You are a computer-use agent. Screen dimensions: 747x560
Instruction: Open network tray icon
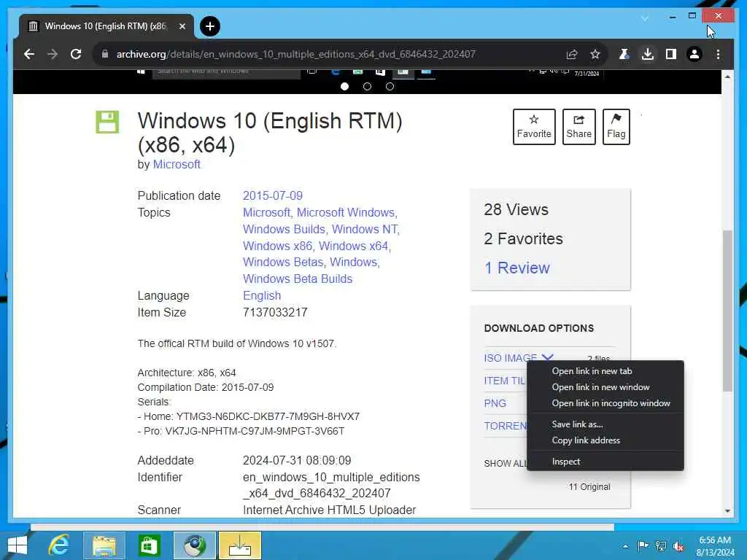pyautogui.click(x=661, y=545)
